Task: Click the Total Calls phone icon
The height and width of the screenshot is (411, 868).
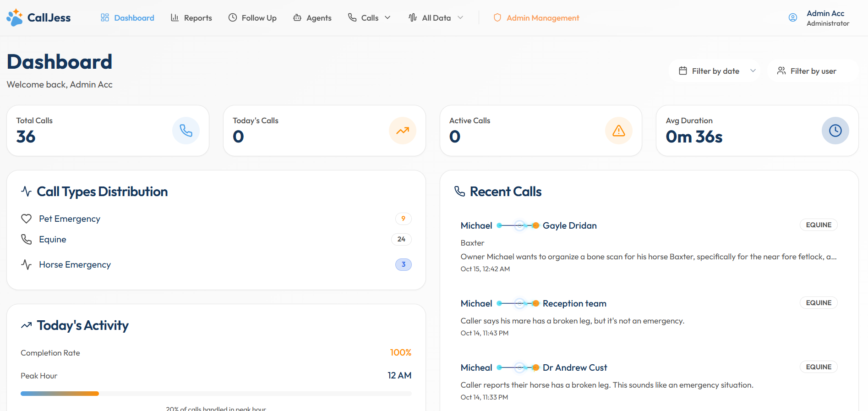Action: point(186,131)
